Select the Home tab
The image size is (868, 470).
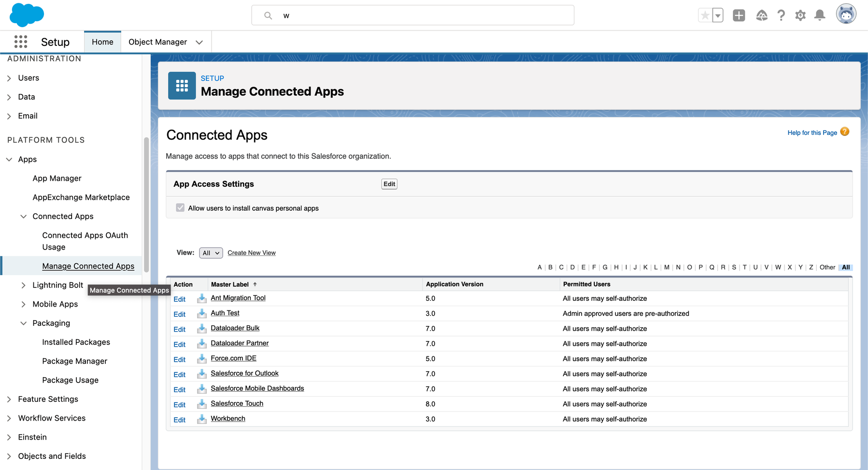[102, 42]
